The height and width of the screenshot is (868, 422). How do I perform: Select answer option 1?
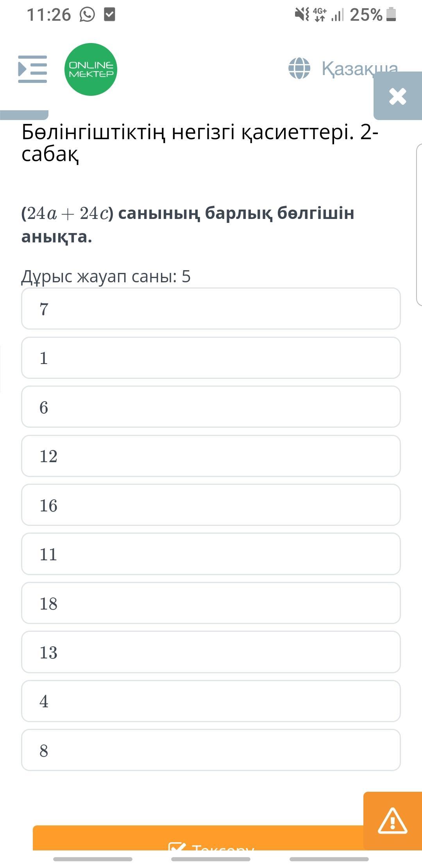pyautogui.click(x=211, y=358)
